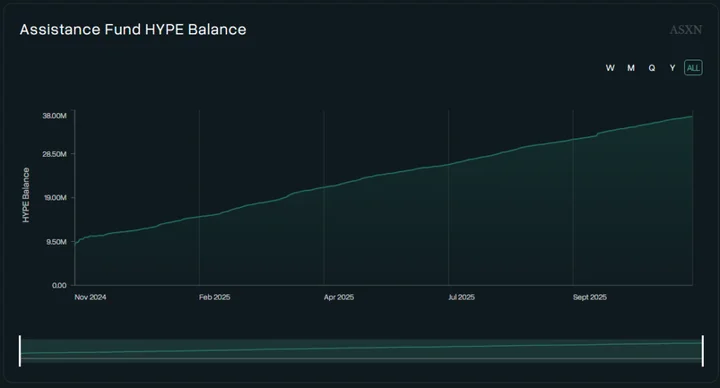Switch to the M monthly range
Viewport: 720px width, 388px height.
[x=631, y=68]
